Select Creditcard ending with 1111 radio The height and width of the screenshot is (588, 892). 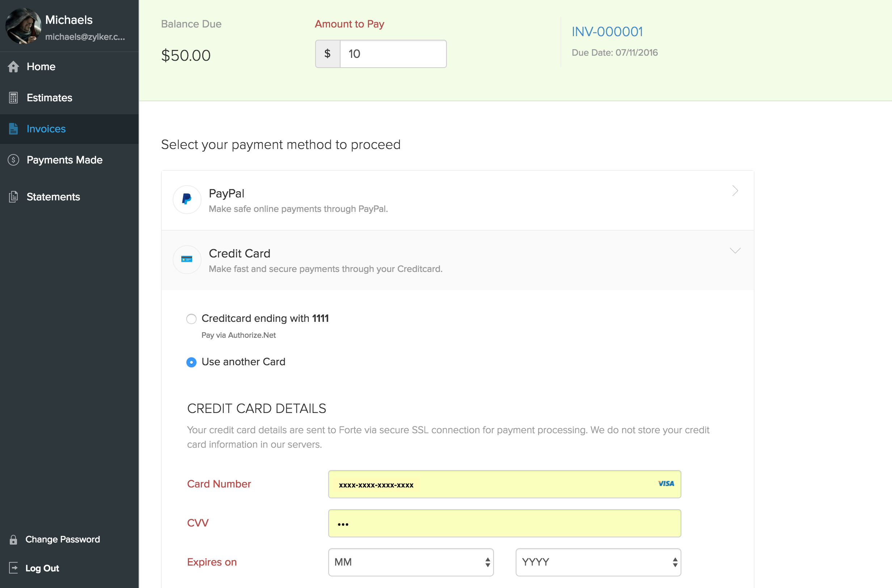(x=191, y=319)
